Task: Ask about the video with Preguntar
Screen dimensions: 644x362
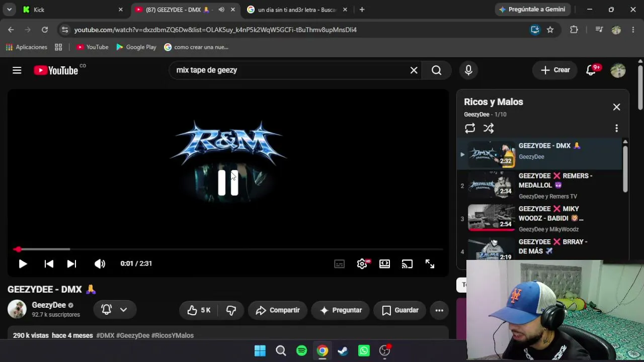Action: [x=341, y=310]
